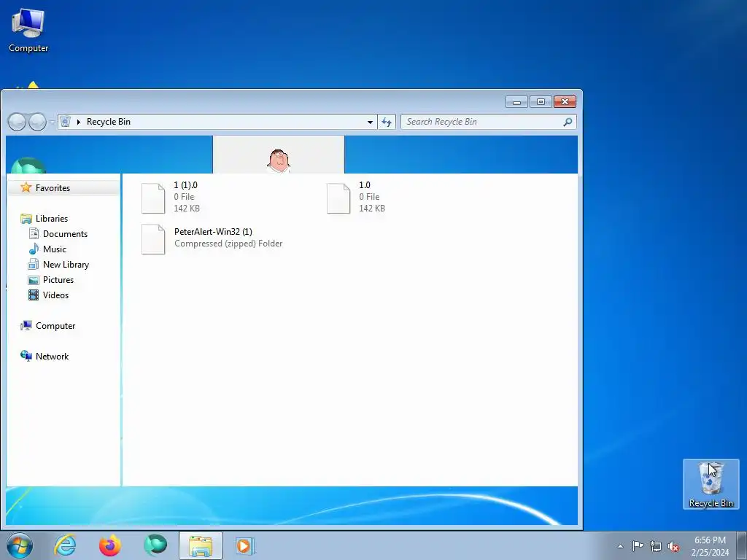Click the Computer icon in the sidebar

26,326
